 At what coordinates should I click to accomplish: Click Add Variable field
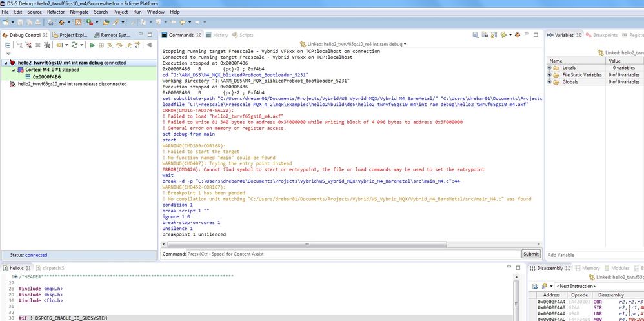595,255
